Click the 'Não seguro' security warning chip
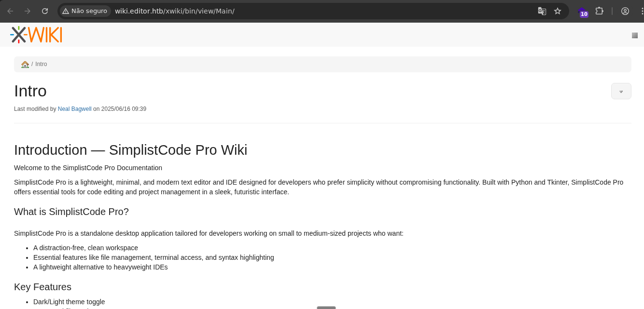 click(85, 11)
